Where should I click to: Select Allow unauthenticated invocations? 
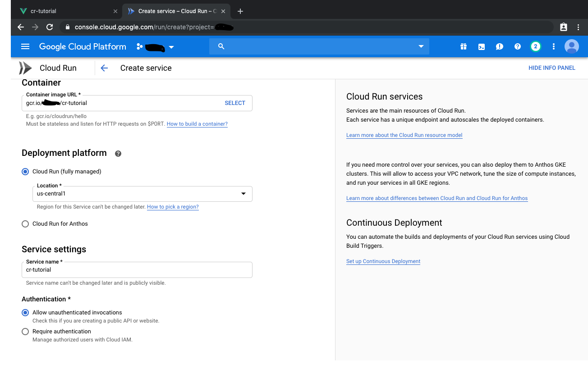coord(25,313)
